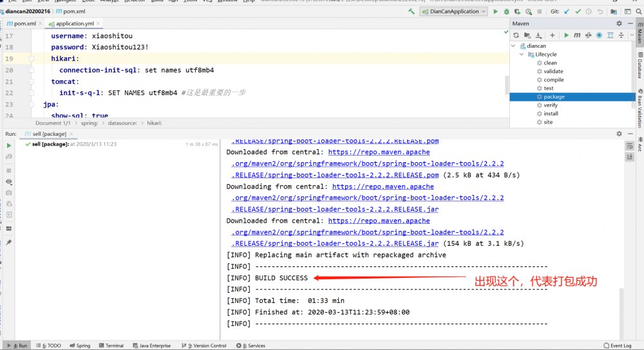Screen dimensions: 644x350
Task: Click the Git update project arrow
Action: [566, 12]
